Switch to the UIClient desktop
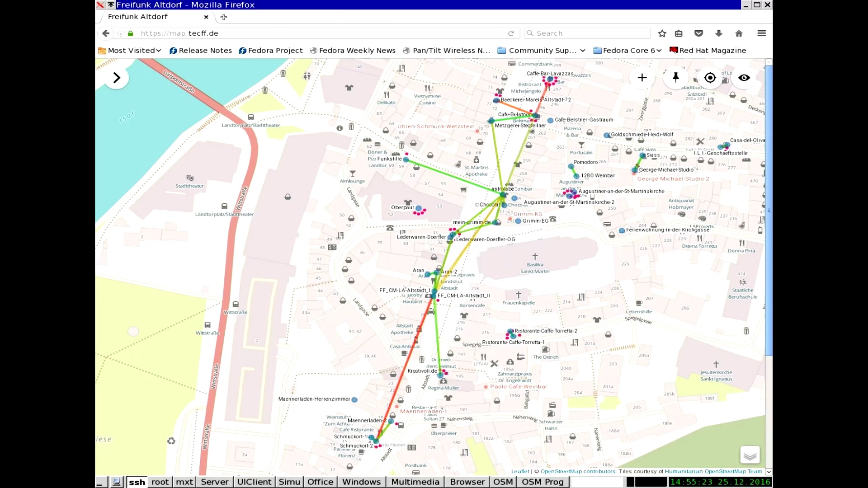The width and height of the screenshot is (868, 488). click(x=254, y=482)
